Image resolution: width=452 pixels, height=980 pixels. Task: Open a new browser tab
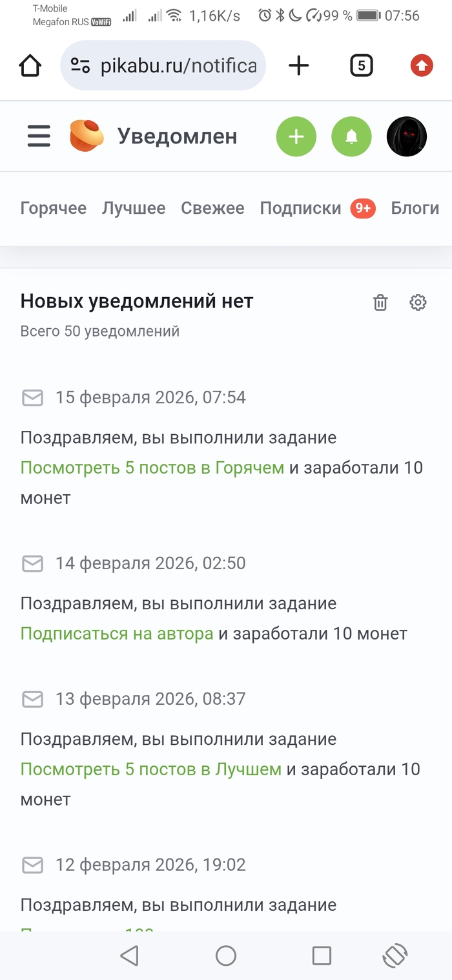(x=298, y=65)
